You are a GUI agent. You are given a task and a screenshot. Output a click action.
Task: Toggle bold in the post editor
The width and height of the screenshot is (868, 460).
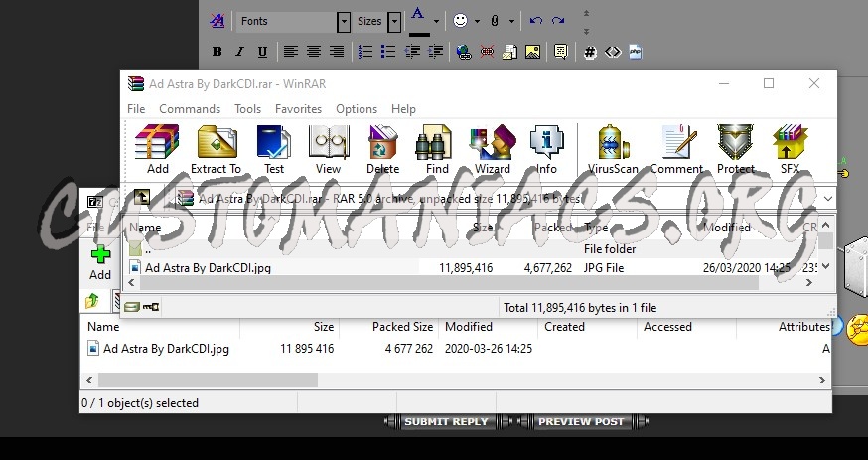217,52
